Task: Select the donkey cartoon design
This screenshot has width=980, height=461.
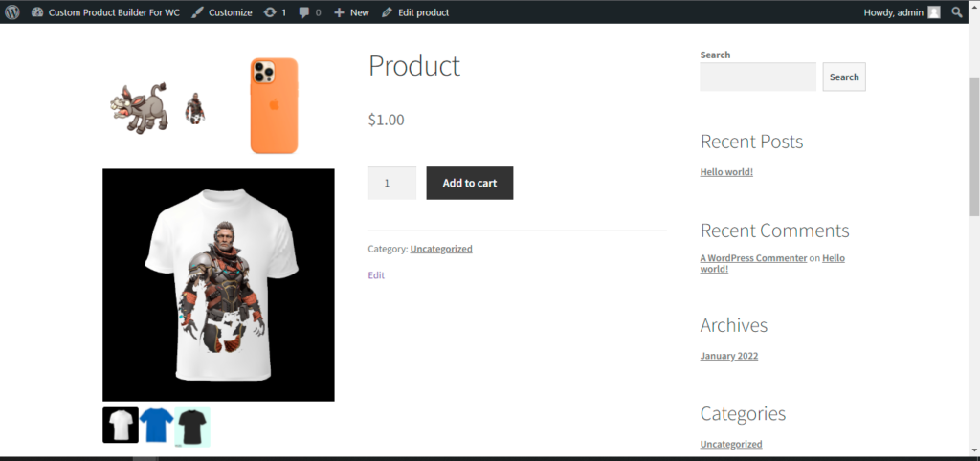Action: [x=140, y=107]
